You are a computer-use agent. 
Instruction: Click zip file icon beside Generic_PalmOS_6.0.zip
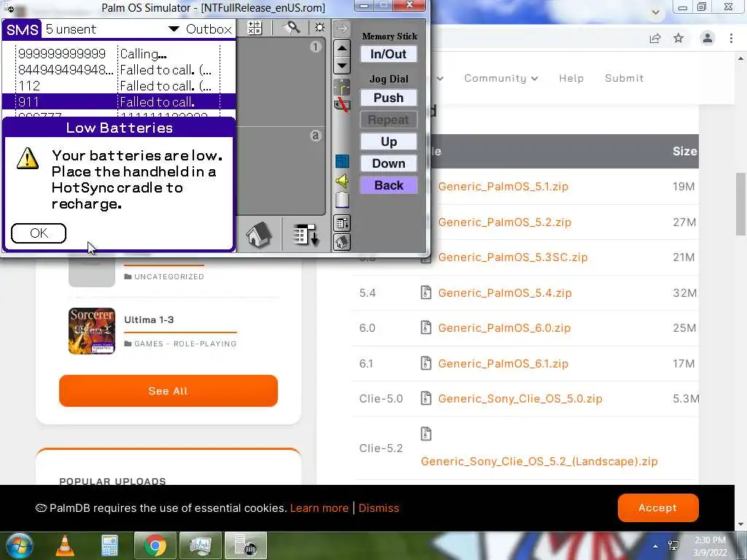[x=426, y=327]
